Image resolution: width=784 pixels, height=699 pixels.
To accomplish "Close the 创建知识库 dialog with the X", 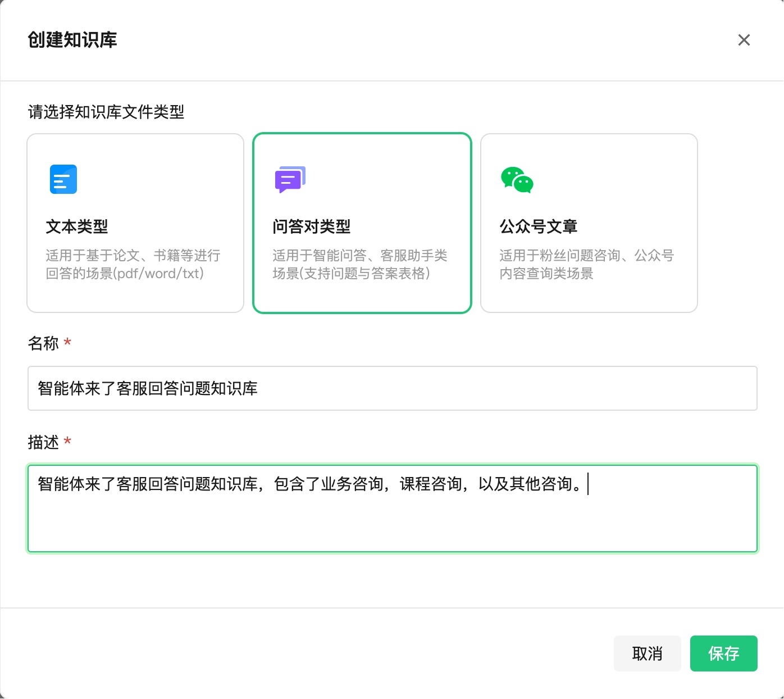I will point(744,40).
